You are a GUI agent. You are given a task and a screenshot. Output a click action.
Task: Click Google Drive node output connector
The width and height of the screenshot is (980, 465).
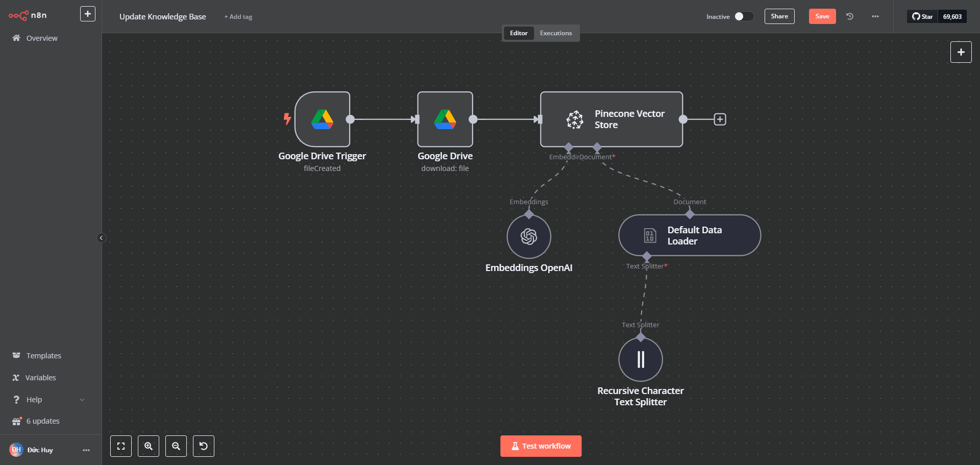pos(473,119)
